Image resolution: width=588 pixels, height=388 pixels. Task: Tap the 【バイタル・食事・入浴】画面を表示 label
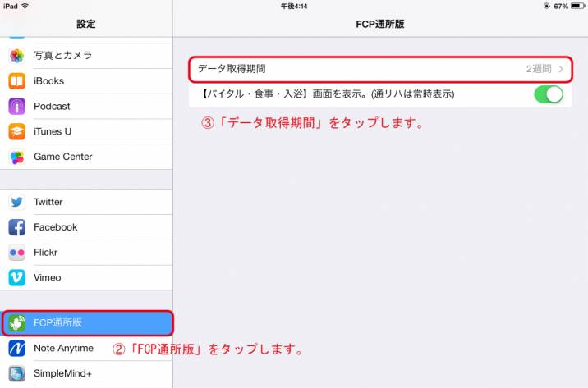(x=326, y=94)
